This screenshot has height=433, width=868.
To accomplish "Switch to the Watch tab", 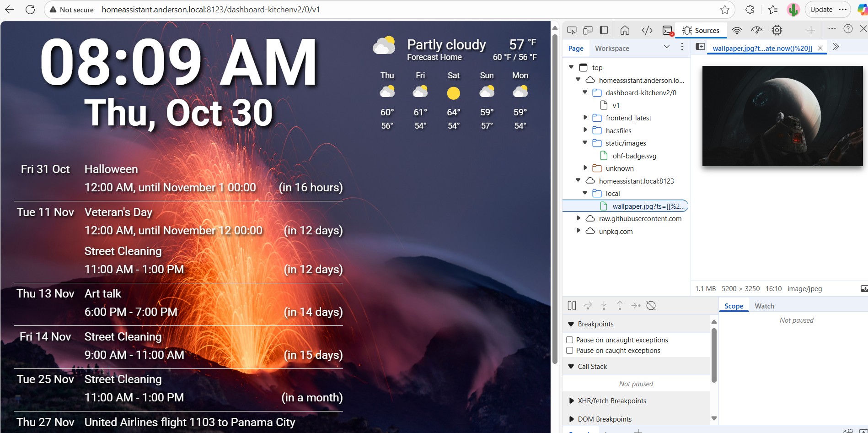I will coord(764,306).
